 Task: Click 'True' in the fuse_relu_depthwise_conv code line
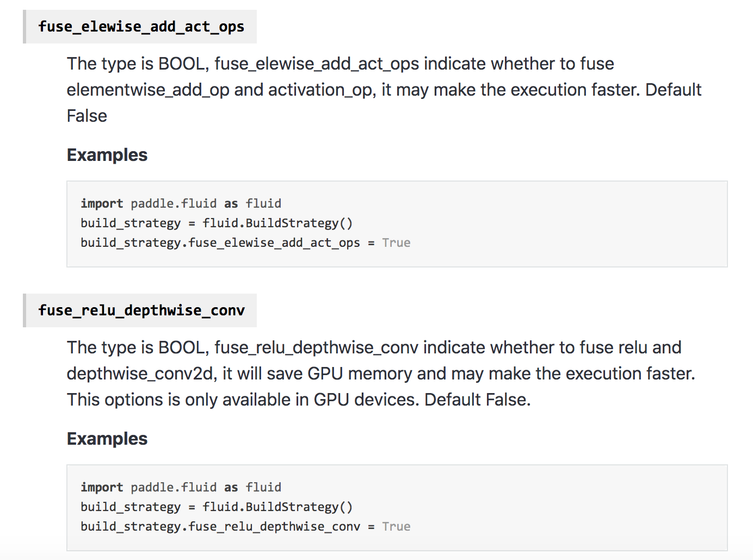(x=396, y=526)
